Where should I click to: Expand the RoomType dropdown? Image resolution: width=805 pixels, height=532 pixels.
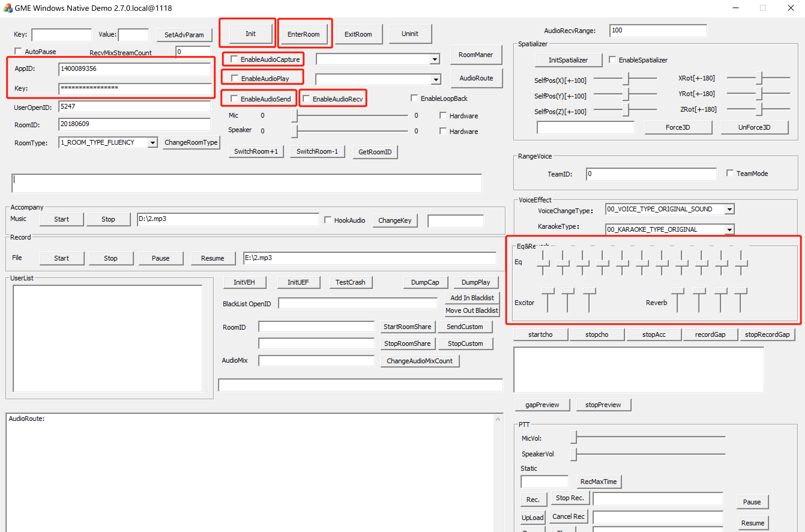(153, 143)
